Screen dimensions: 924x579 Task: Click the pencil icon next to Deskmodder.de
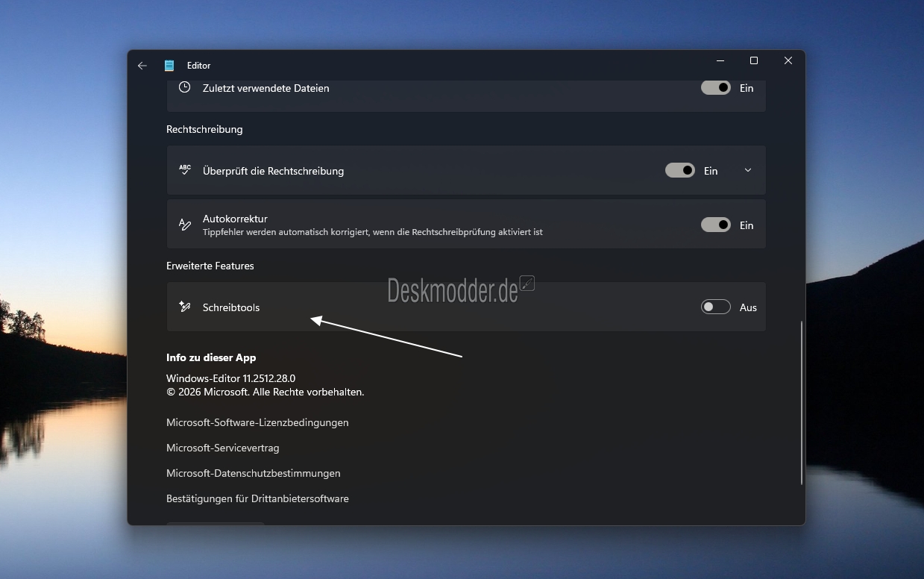527,284
